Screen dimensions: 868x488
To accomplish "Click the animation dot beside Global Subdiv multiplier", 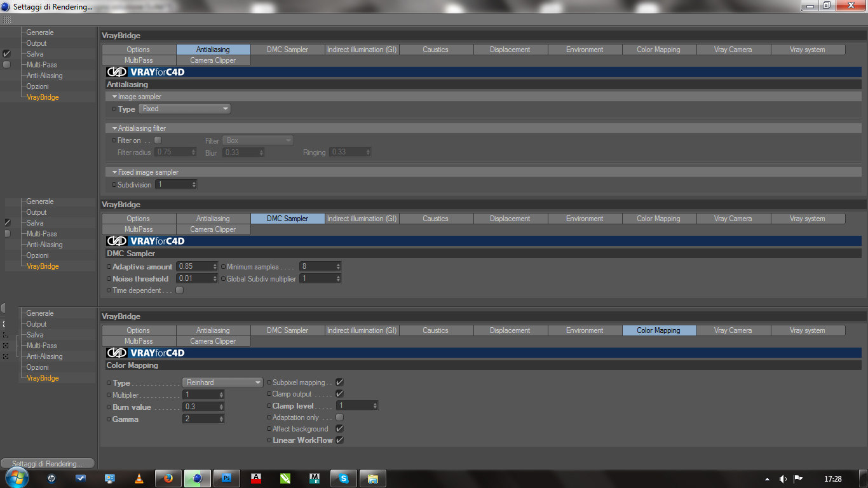I will point(223,279).
